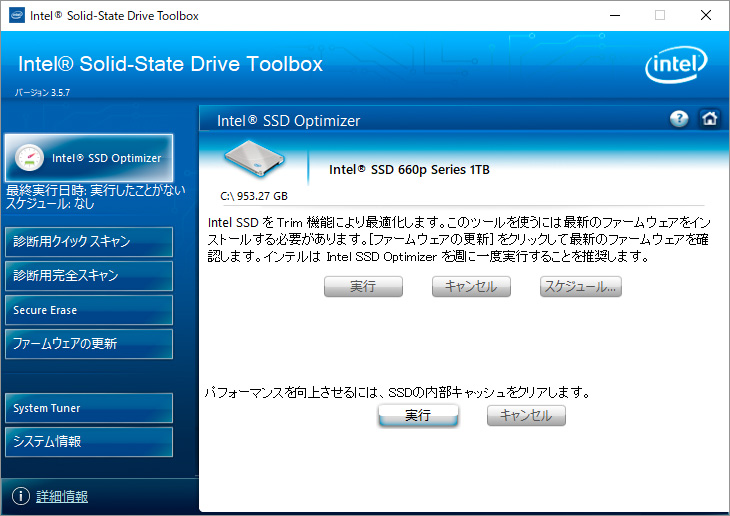Image resolution: width=730 pixels, height=516 pixels.
Task: Click the info circle icon beside 詳細情報
Action: 20,496
